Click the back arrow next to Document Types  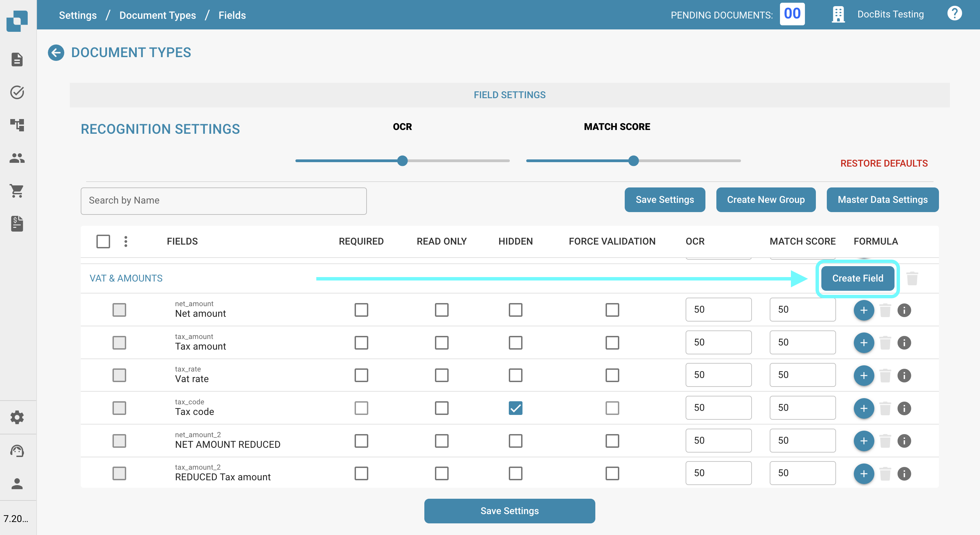[56, 53]
